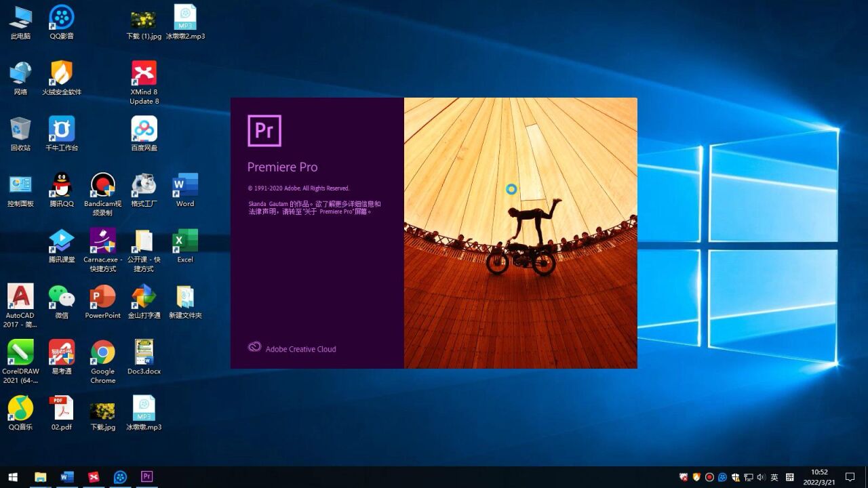Open the Bandicam record tray icon

coord(709,477)
